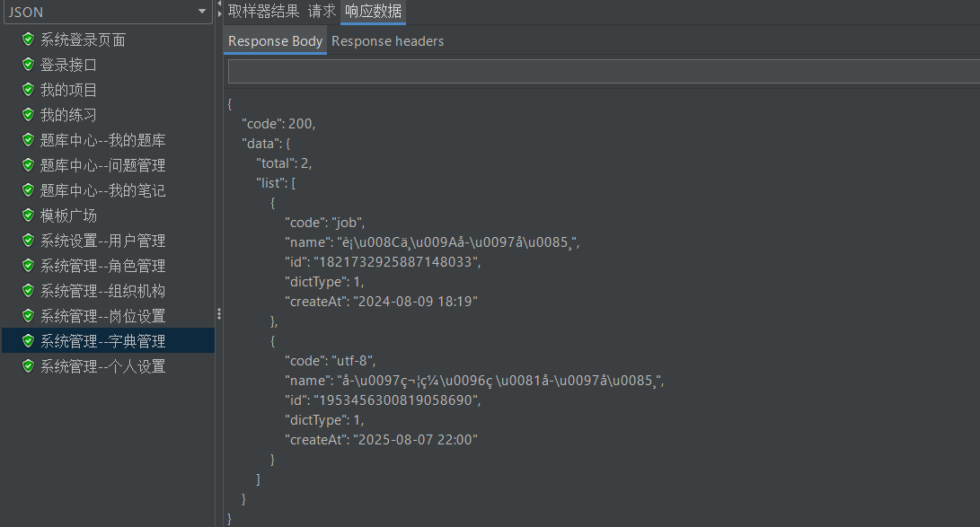Click the "code": "job" line
980x527 pixels.
[x=325, y=223]
